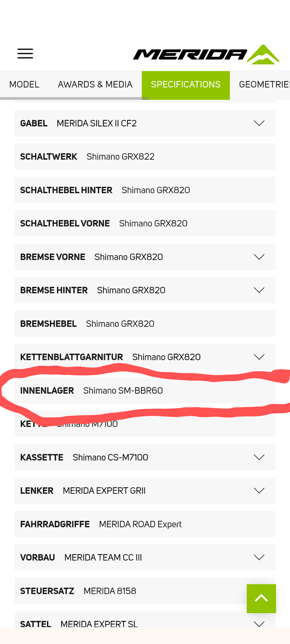Expand the Gabel row chevron
290x644 pixels.
click(x=259, y=123)
